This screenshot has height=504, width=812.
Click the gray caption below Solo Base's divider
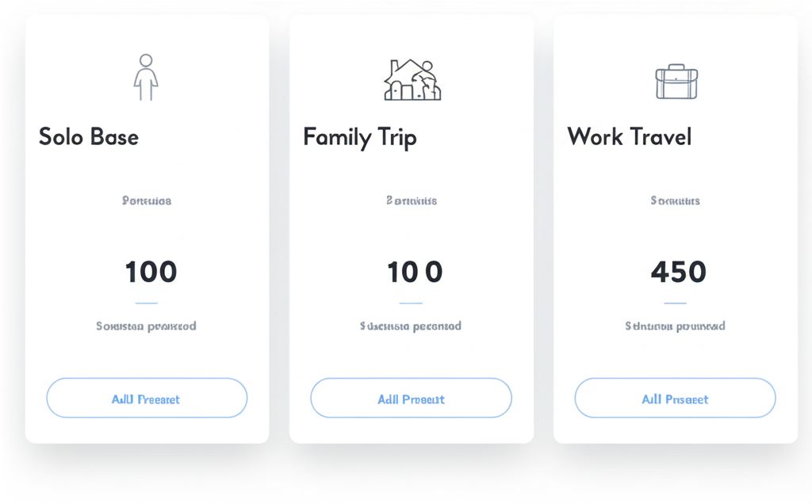[147, 326]
